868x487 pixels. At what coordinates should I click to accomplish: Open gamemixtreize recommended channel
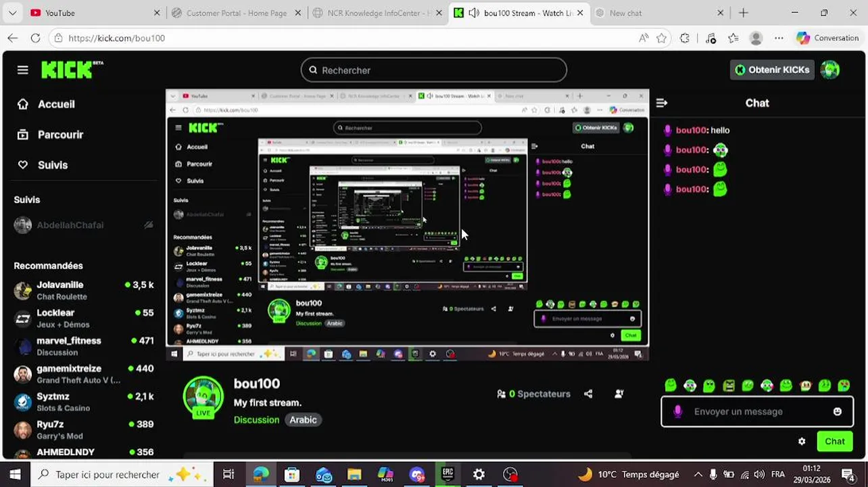[84, 374]
